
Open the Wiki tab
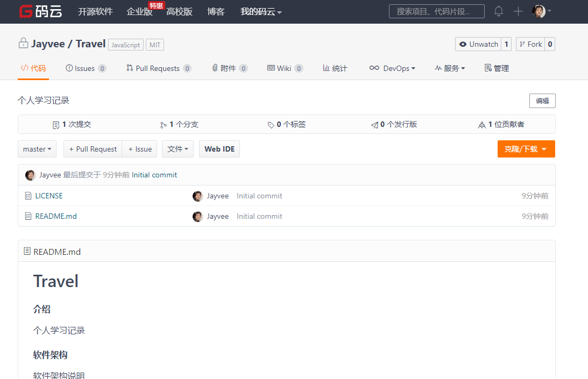click(285, 68)
